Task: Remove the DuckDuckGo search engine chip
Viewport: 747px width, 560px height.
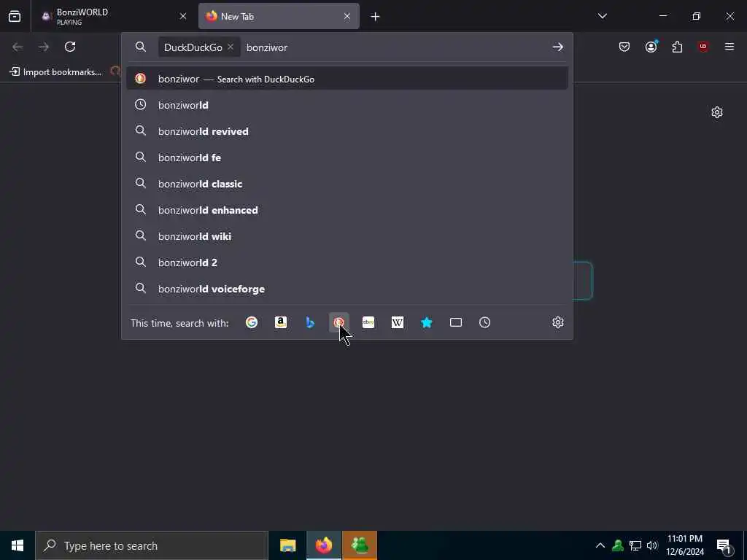Action: [x=230, y=47]
